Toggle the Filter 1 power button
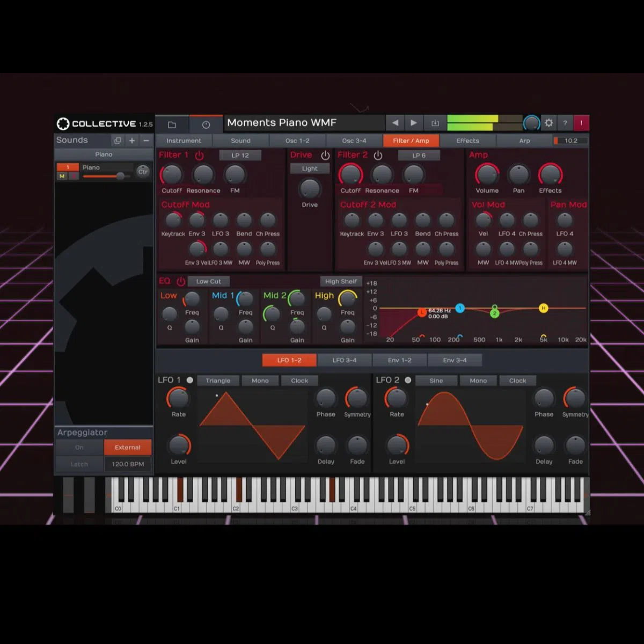This screenshot has width=644, height=644. click(x=199, y=155)
